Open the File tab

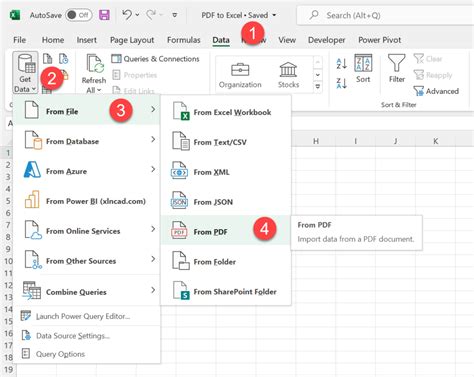[19, 40]
